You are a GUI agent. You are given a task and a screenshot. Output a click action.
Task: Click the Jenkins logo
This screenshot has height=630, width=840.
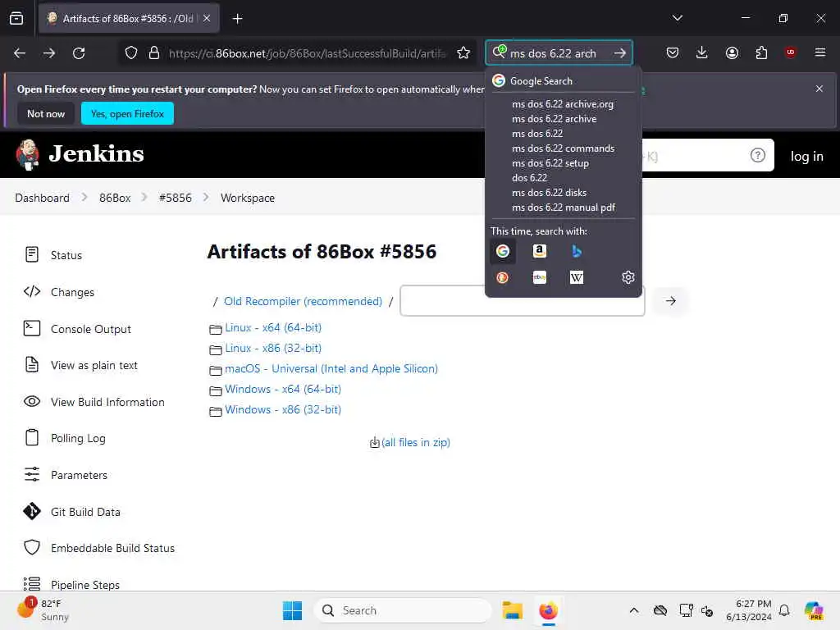(80, 154)
